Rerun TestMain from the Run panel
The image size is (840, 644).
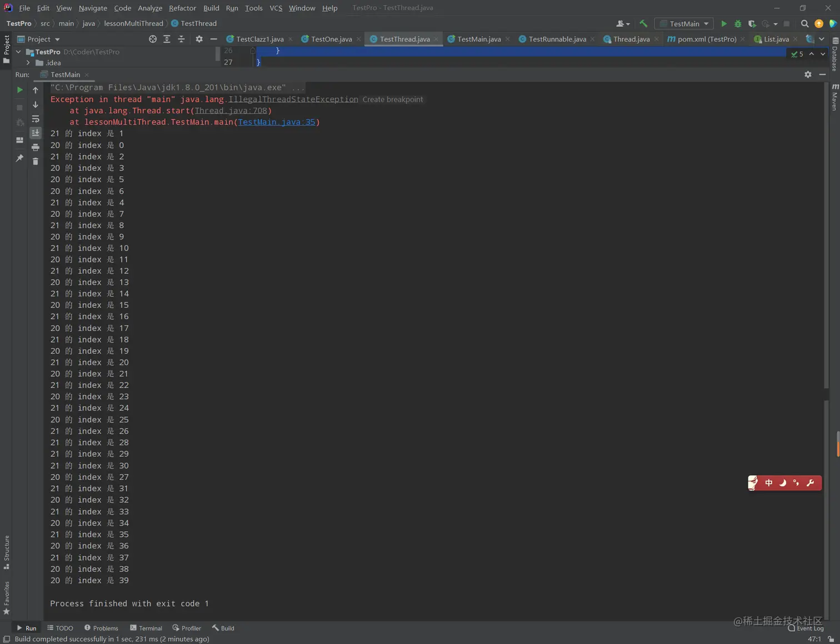click(20, 90)
